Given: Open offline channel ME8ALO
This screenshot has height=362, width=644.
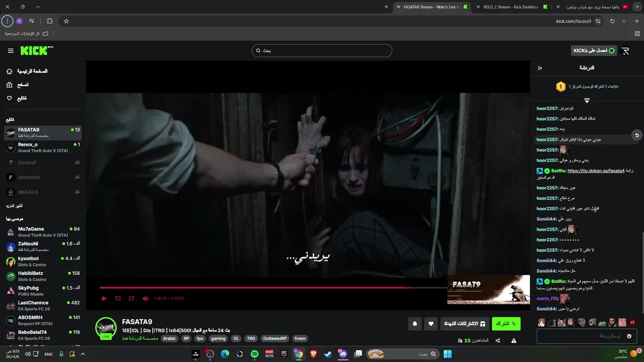Looking at the screenshot, I should 43,192.
